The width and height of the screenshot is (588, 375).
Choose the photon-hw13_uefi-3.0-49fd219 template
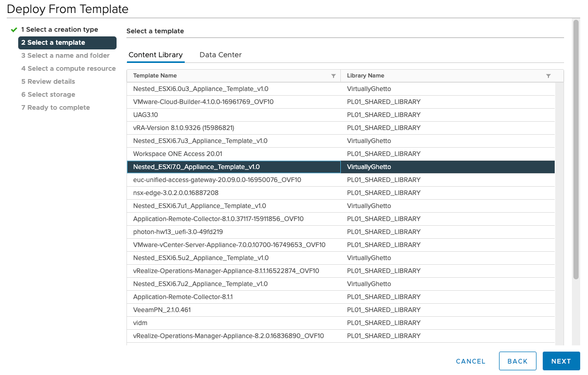coord(178,232)
